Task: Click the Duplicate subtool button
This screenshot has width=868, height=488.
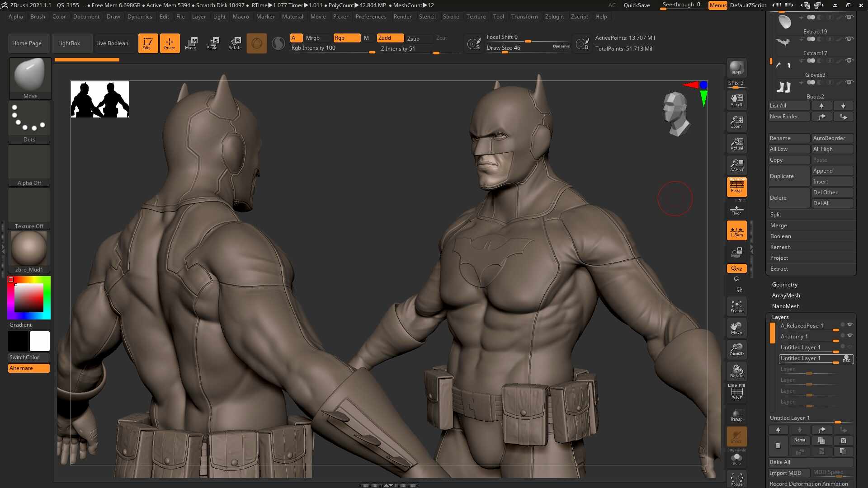Action: click(x=789, y=176)
